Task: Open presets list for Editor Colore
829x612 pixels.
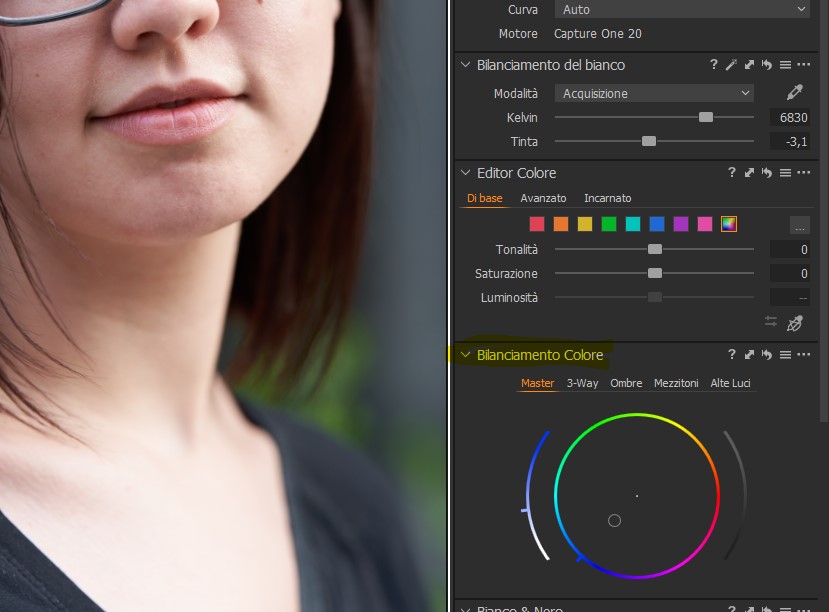Action: tap(786, 172)
